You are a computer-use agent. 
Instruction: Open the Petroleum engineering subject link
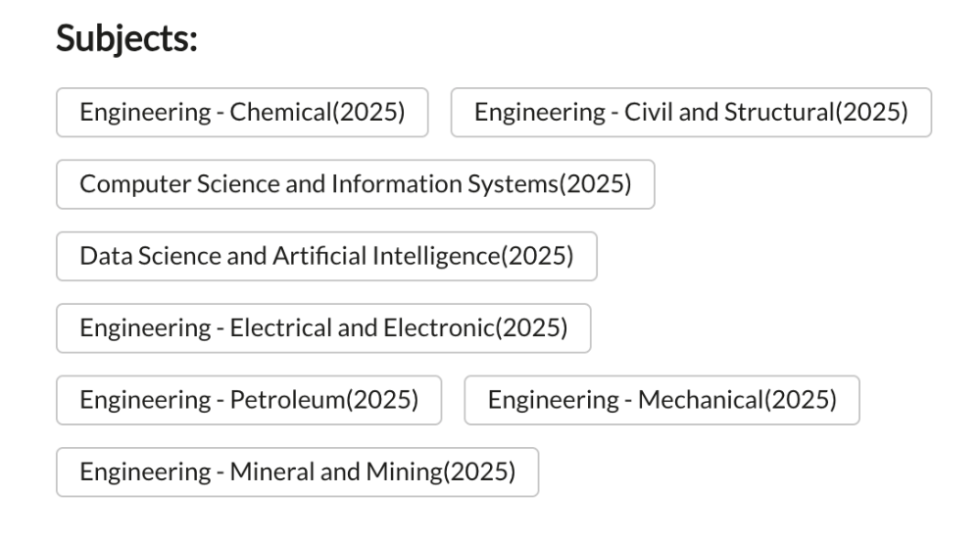click(x=249, y=400)
